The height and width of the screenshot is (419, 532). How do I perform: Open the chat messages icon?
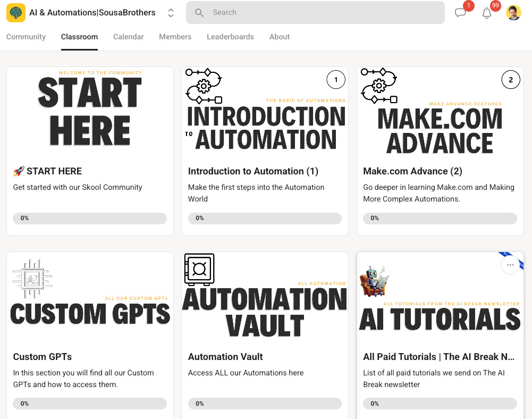pos(460,13)
